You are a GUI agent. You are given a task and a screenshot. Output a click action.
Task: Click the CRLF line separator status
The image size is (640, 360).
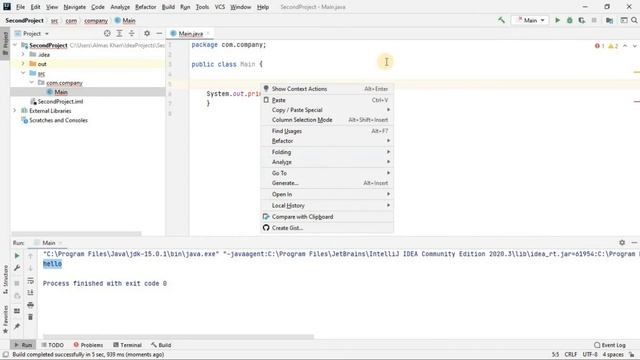click(x=570, y=355)
